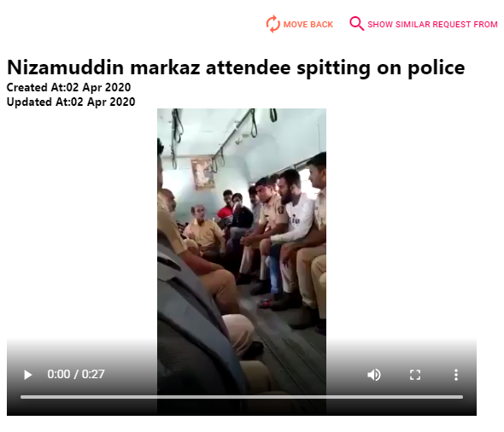Click the headline Nizamuddin markaz attendee spitting on police
Screen dimensions: 504x432
click(x=236, y=67)
